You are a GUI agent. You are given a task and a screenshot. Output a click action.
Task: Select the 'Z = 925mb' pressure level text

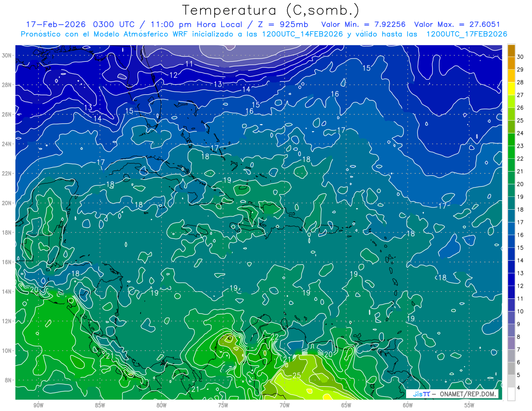click(282, 24)
